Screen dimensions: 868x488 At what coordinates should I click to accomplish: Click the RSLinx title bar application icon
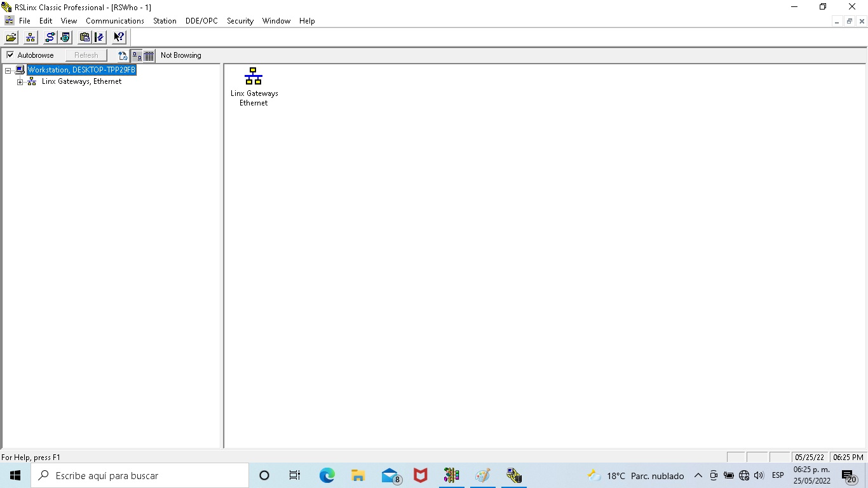coord(7,7)
